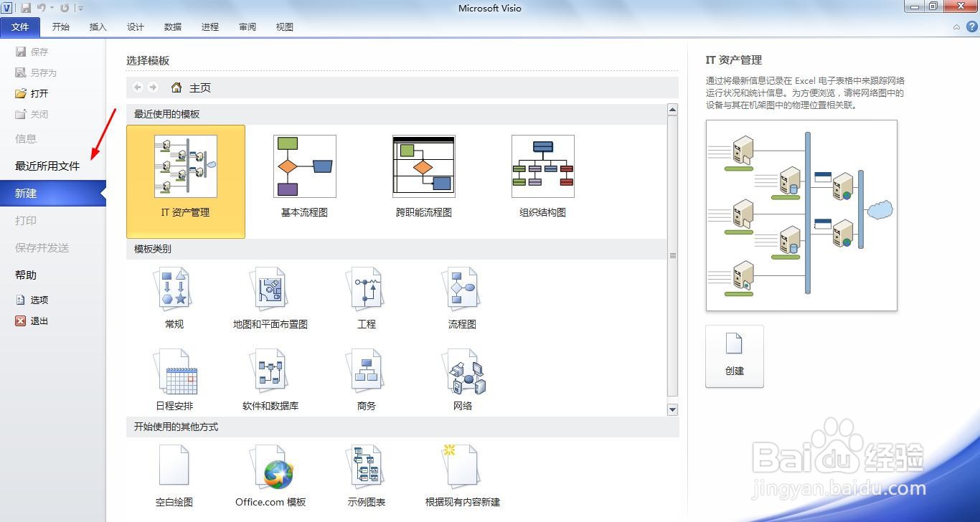Click the template list scroll up arrow
Viewport: 980px width, 522px height.
coord(672,110)
